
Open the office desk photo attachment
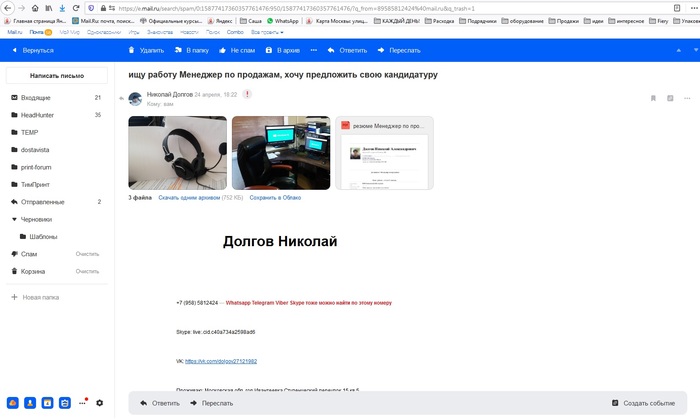click(281, 153)
